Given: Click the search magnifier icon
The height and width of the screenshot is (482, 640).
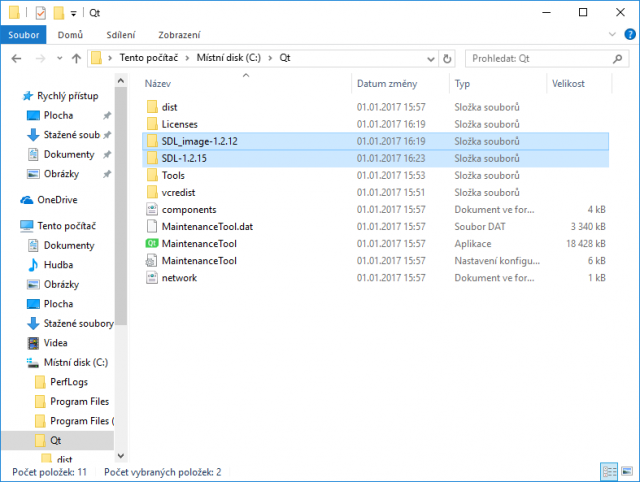Looking at the screenshot, I should (618, 59).
